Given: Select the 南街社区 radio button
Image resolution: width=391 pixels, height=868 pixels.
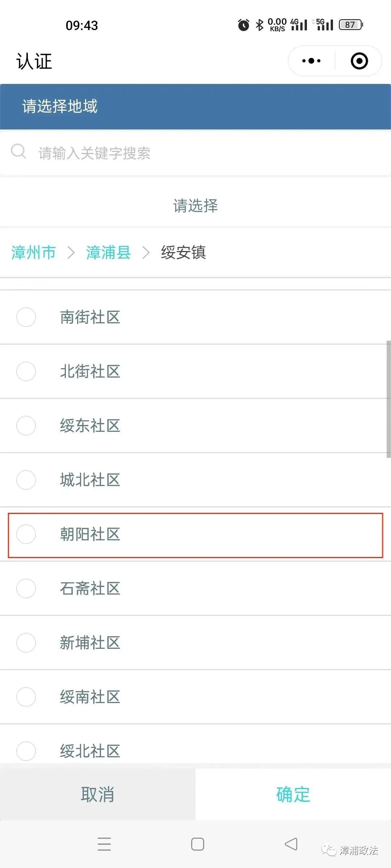Looking at the screenshot, I should [x=26, y=317].
